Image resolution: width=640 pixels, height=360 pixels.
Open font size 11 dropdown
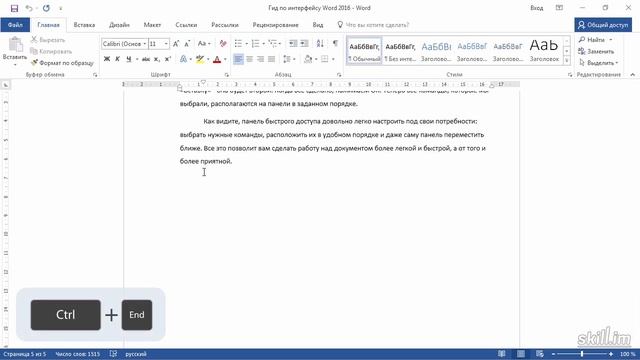pyautogui.click(x=166, y=44)
